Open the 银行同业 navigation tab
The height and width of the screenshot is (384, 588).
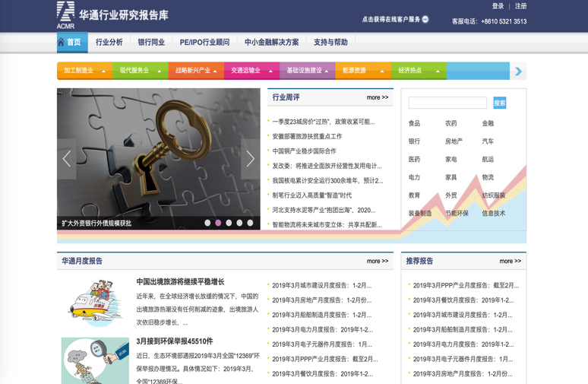click(x=151, y=42)
